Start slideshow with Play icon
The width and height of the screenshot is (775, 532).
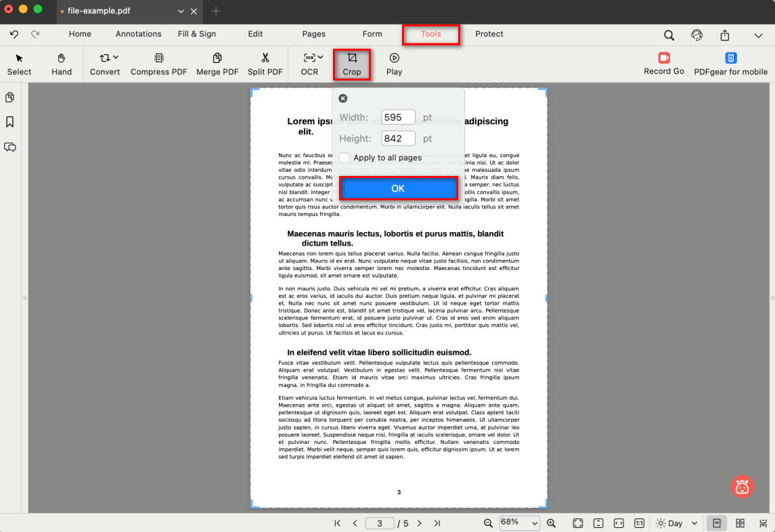point(394,58)
